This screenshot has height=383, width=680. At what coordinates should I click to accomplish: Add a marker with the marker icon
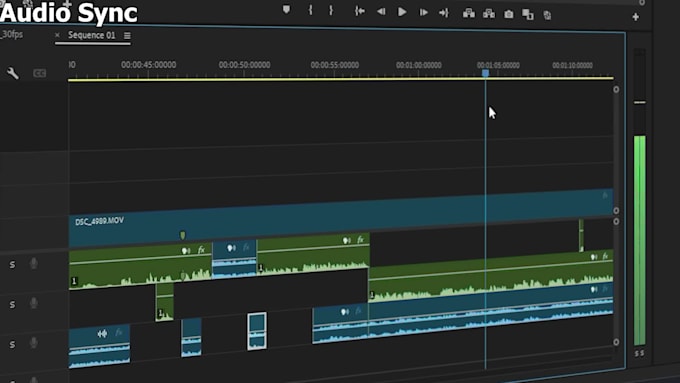tap(286, 10)
